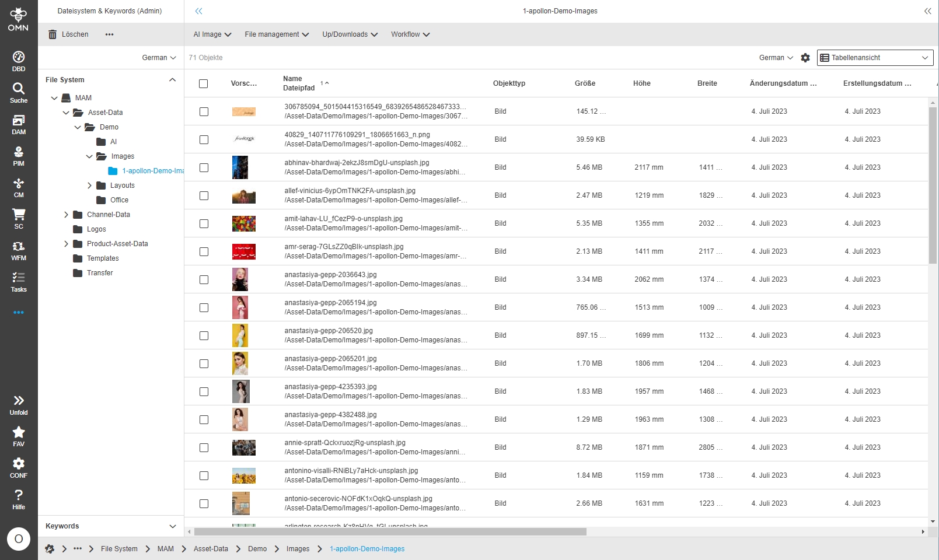Open the Up/Downloads menu

350,34
